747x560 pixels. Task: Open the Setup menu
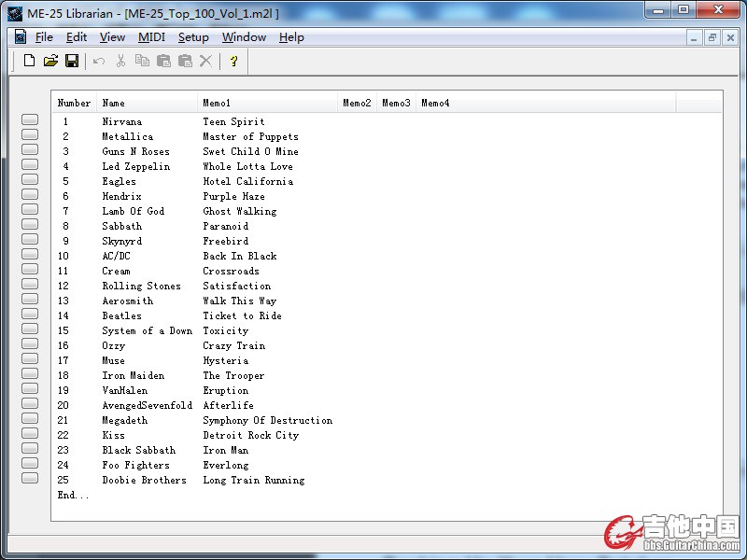[x=193, y=37]
